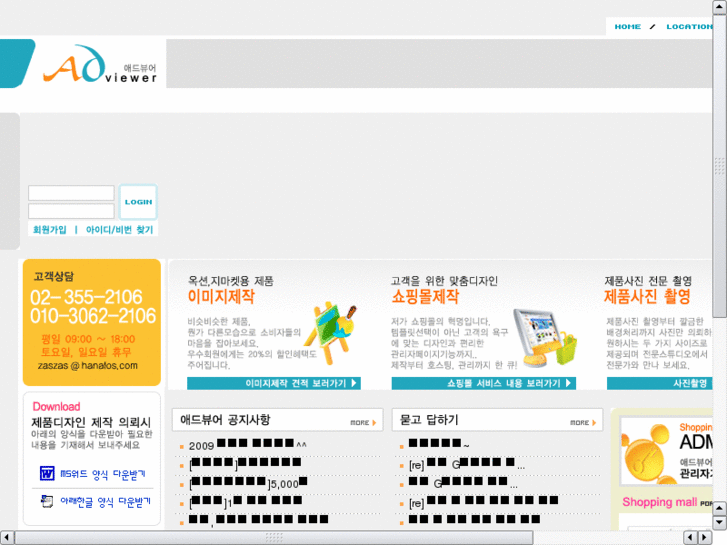This screenshot has width=727, height=545.
Task: Open the LOCATION menu item
Action: [x=689, y=26]
